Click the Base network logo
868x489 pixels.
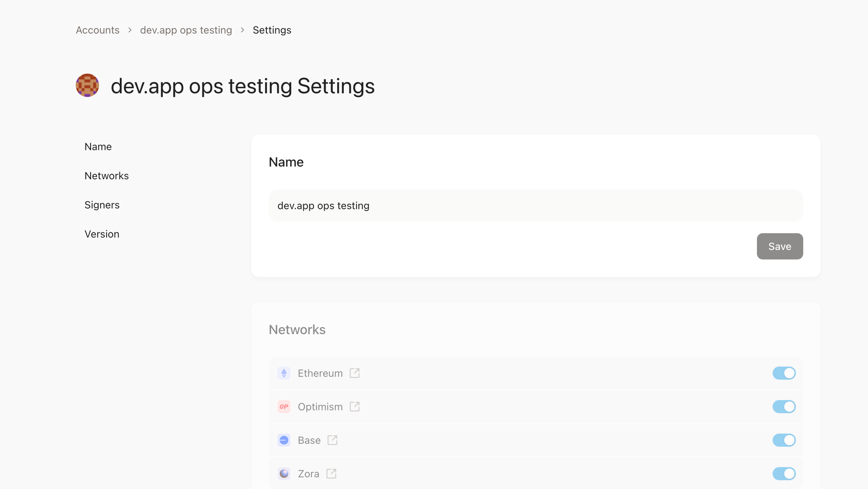pyautogui.click(x=284, y=440)
